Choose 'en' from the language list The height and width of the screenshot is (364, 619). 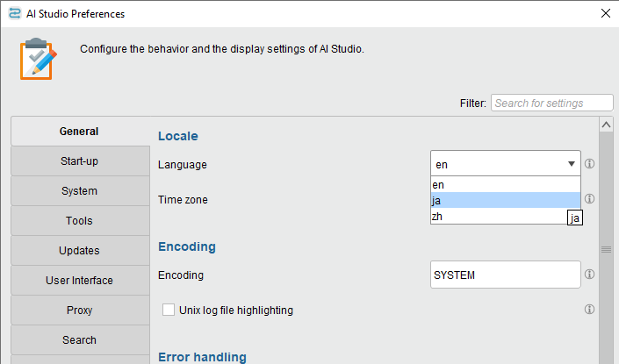(x=506, y=184)
